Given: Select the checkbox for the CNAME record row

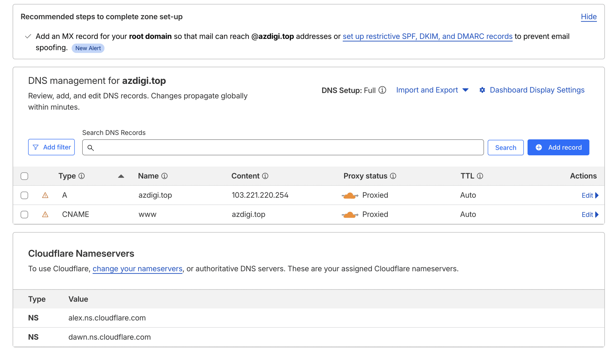Looking at the screenshot, I should click(x=25, y=214).
